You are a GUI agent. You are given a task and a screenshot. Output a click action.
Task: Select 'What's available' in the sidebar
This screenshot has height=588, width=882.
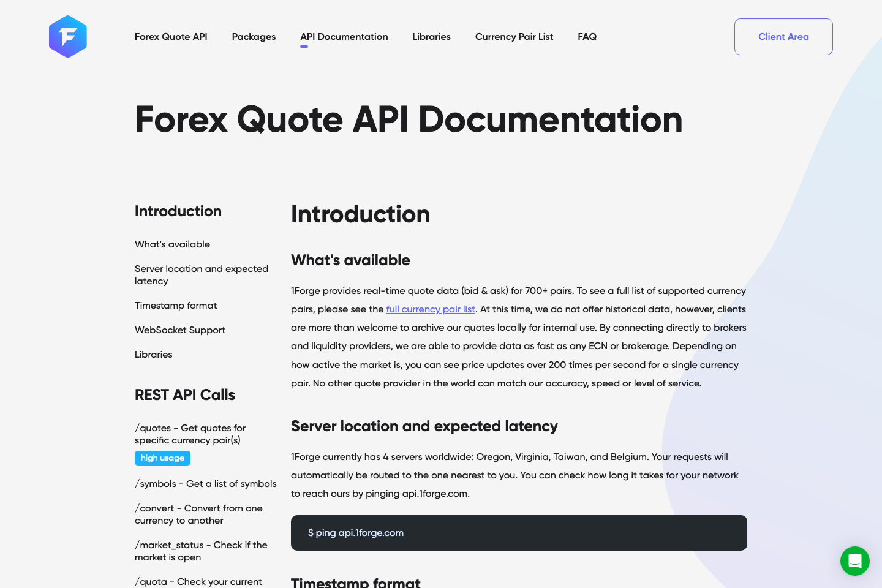click(x=172, y=244)
